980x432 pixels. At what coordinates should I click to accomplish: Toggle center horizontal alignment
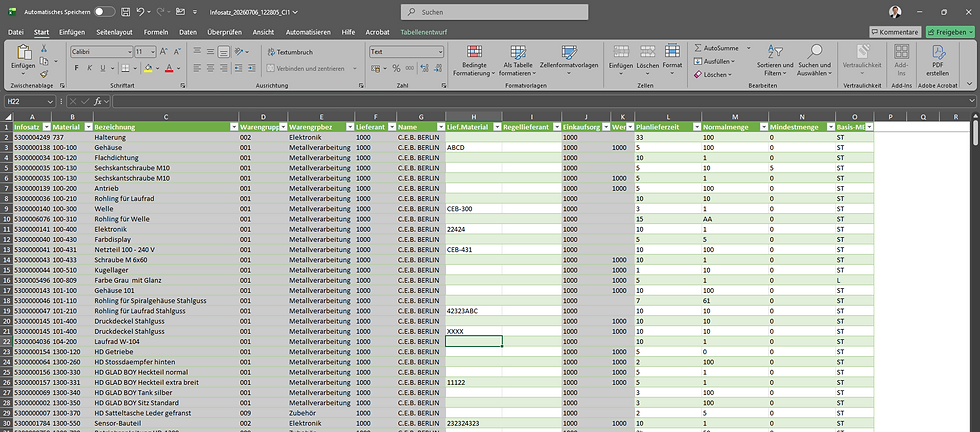pos(210,68)
